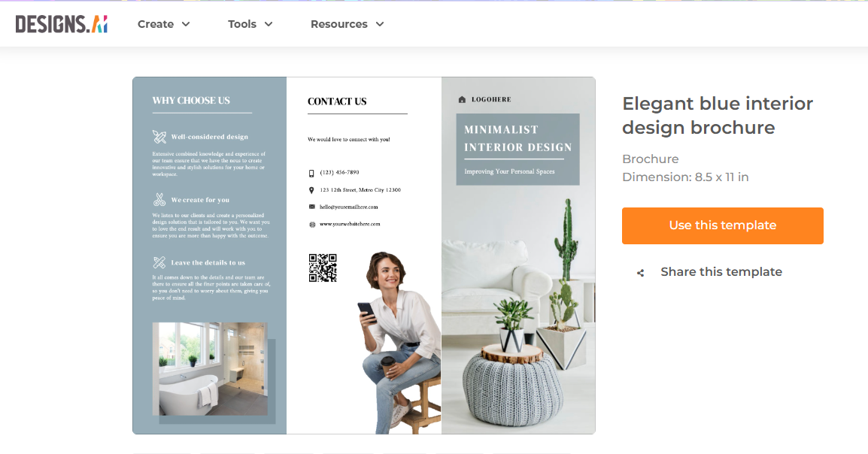Click the scissors icon above We create for you
The image size is (868, 454).
[159, 200]
